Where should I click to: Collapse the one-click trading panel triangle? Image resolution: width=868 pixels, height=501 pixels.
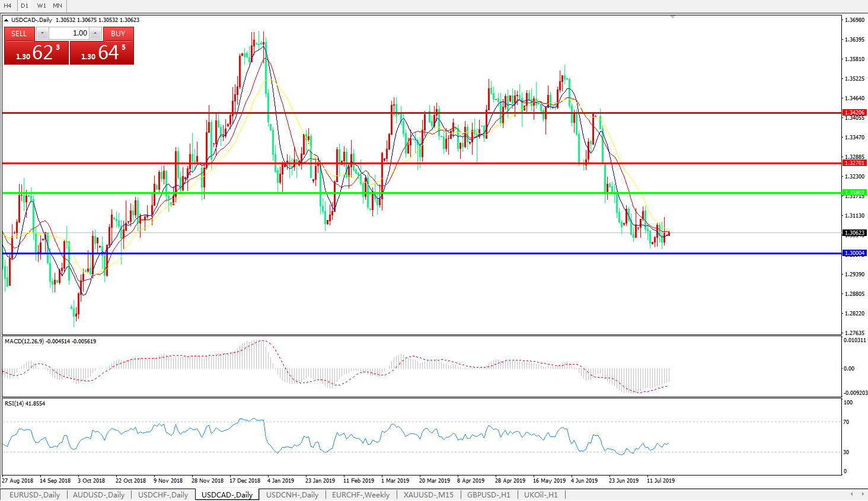7,20
